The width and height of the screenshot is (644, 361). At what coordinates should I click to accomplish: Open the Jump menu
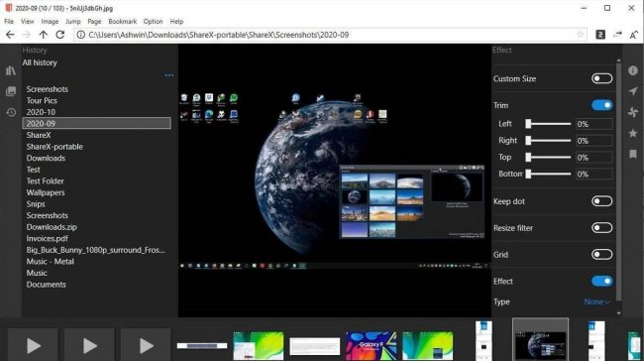point(72,22)
